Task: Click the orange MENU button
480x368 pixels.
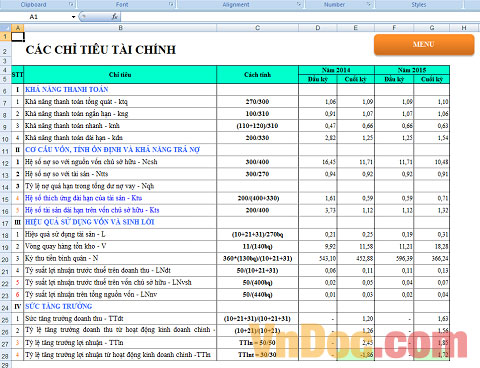Action: tap(424, 44)
